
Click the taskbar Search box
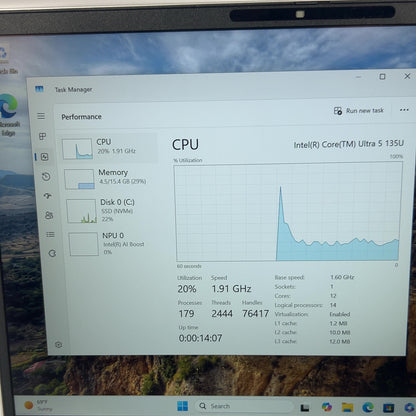243,406
